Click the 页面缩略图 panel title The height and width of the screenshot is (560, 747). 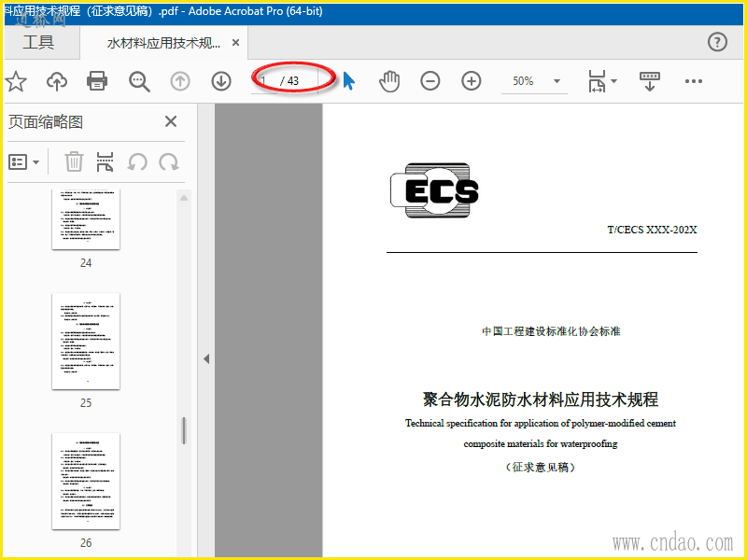46,122
